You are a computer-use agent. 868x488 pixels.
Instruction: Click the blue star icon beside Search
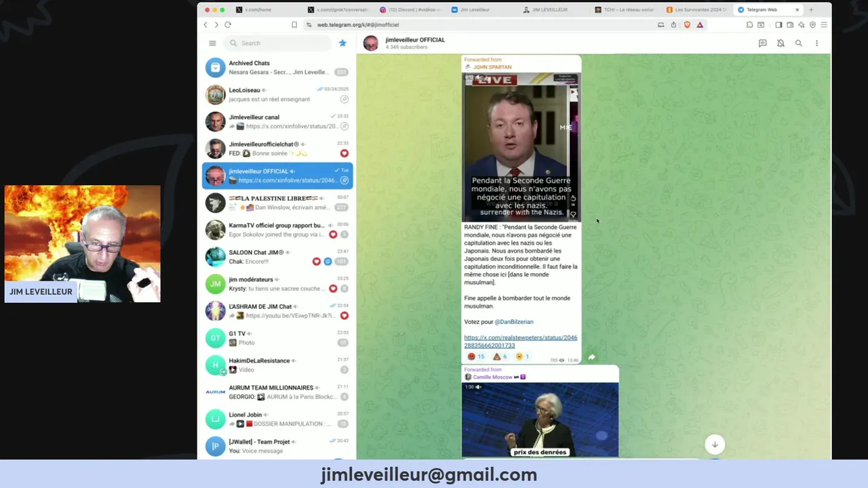(x=342, y=43)
